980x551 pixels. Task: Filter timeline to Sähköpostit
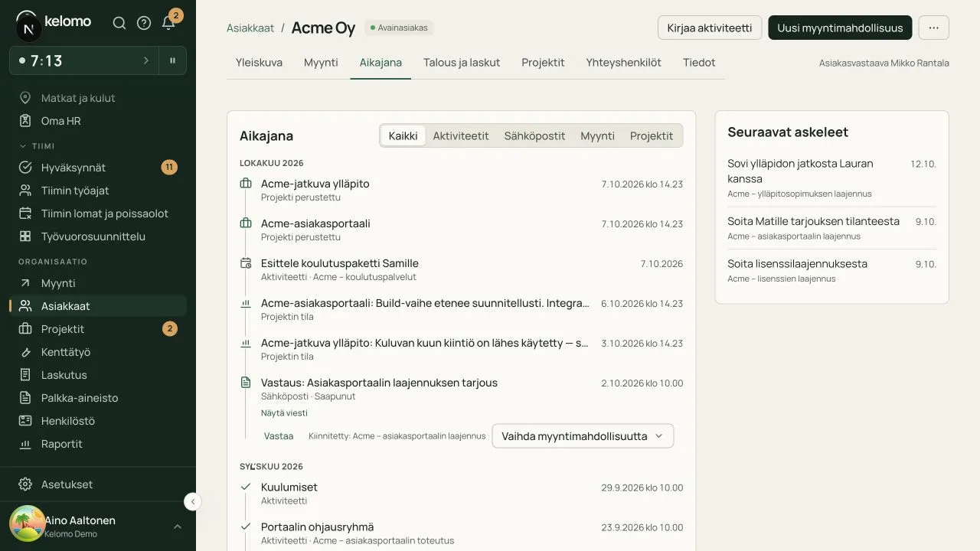click(x=534, y=135)
